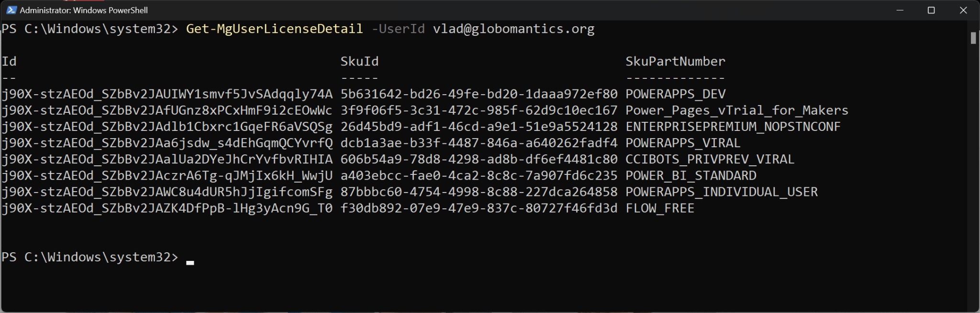Close the PowerShell window
The image size is (980, 313).
(963, 10)
